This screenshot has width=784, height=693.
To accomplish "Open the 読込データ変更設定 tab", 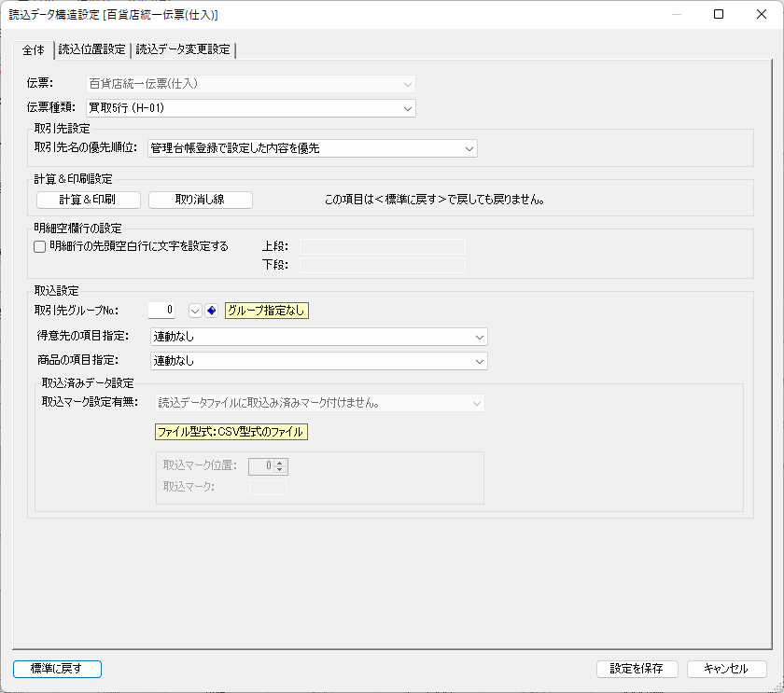I will (183, 49).
